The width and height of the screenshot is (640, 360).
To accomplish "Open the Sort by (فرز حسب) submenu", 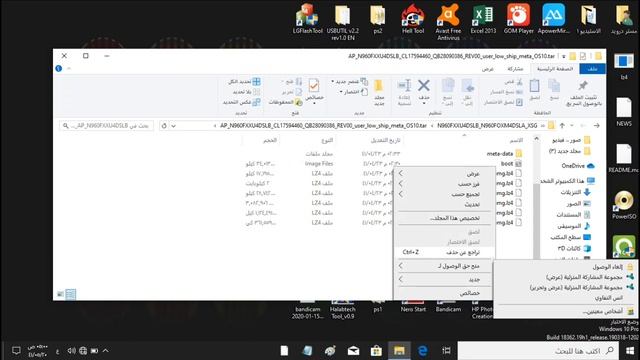I will [x=444, y=184].
